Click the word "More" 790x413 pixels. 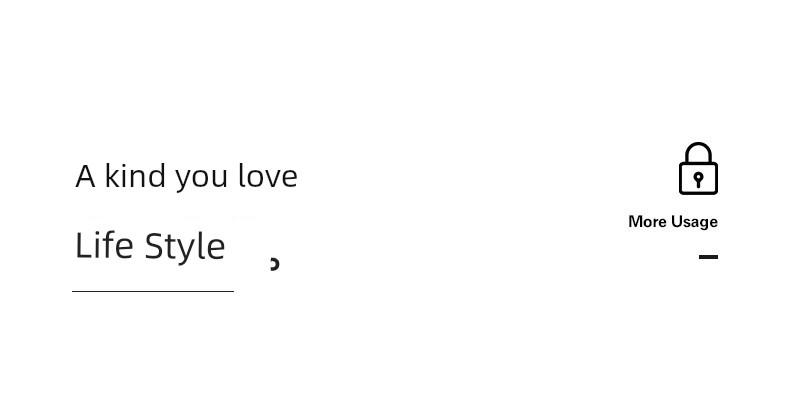click(x=647, y=222)
